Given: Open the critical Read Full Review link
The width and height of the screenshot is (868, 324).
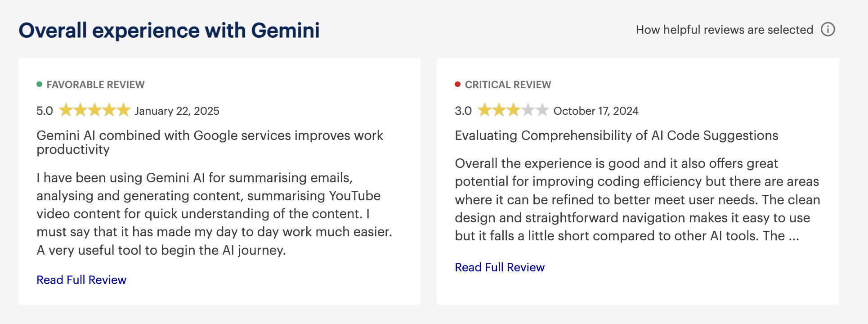Looking at the screenshot, I should (x=499, y=267).
